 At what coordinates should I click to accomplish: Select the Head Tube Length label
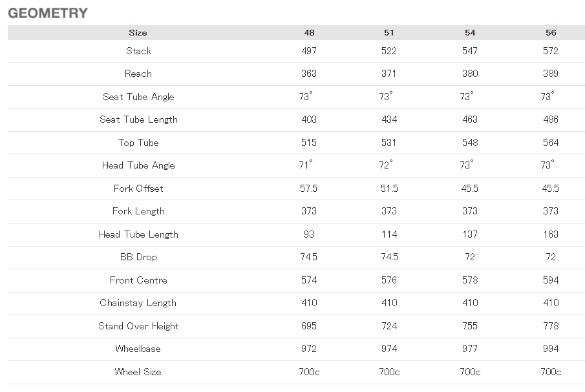138,234
